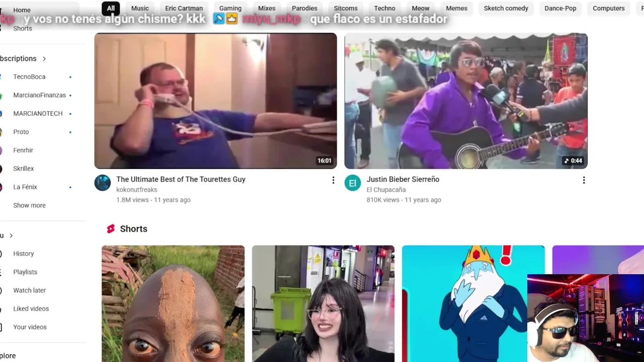Expand the You section chevron

click(x=11, y=235)
